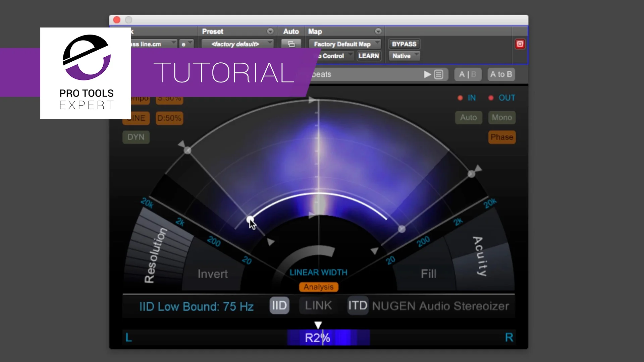Click the LEARN control button
Viewport: 644px width, 362px height.
pyautogui.click(x=369, y=56)
